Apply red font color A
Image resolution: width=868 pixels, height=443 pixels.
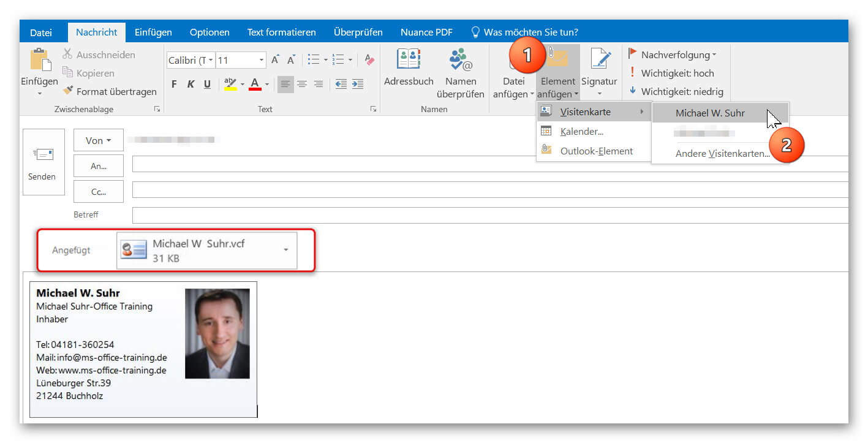255,84
